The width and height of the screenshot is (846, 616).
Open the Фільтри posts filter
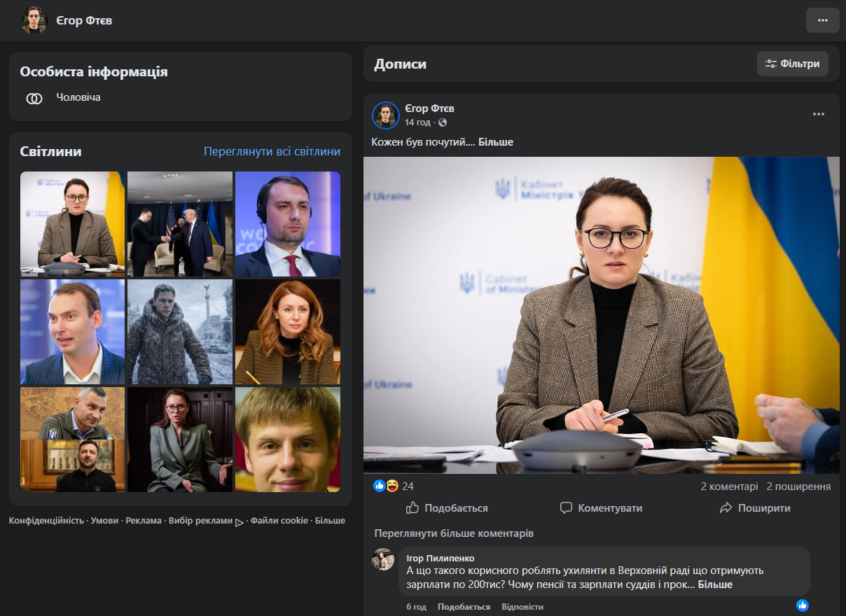(792, 64)
